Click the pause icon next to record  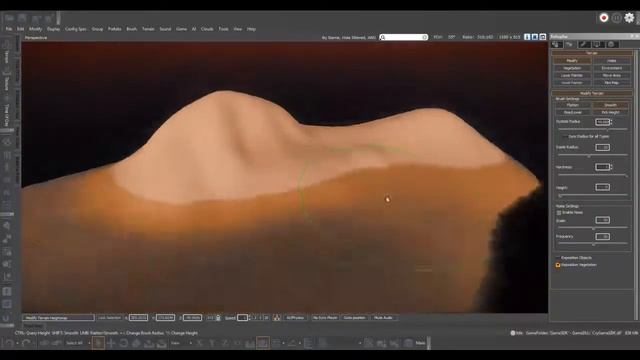click(x=616, y=18)
